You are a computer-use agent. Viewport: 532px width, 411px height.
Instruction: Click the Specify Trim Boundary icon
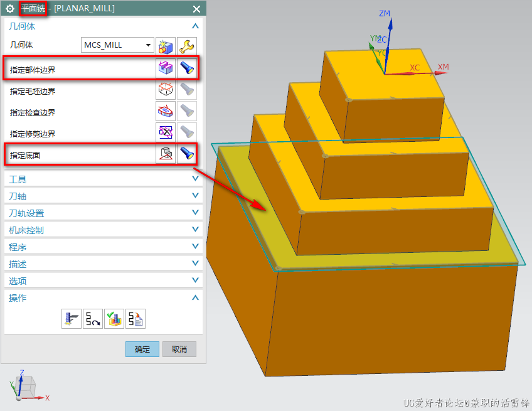click(x=166, y=133)
